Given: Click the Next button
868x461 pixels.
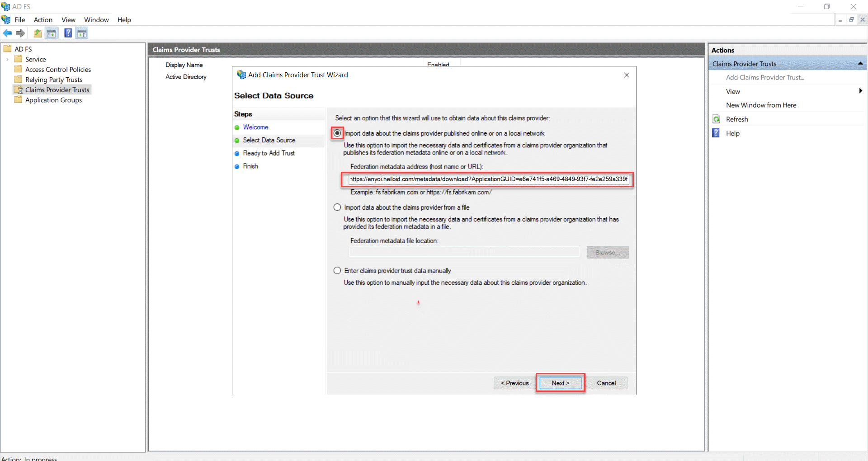Looking at the screenshot, I should [x=561, y=383].
